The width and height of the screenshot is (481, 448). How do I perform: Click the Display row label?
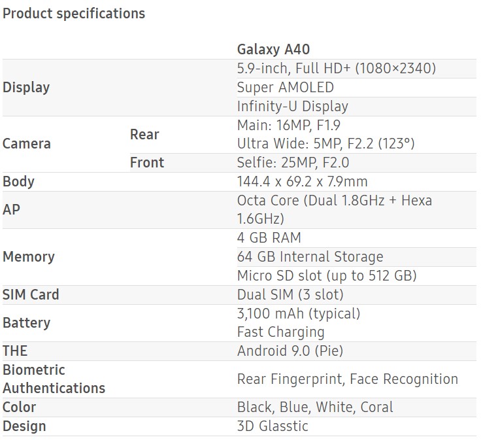[x=26, y=88]
